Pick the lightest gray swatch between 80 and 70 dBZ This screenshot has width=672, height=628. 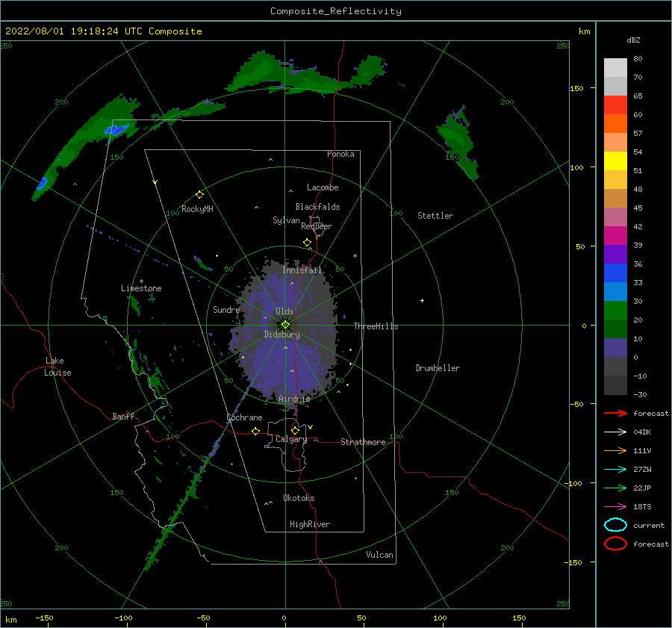coord(615,68)
